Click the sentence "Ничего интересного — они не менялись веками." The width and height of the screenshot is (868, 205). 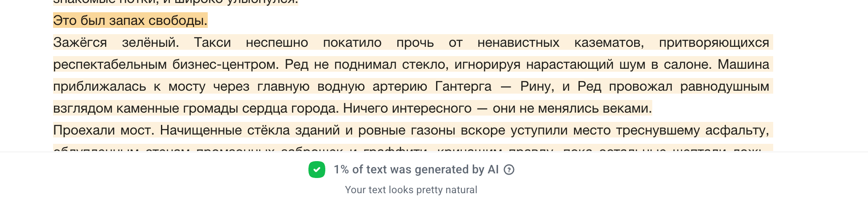click(497, 108)
